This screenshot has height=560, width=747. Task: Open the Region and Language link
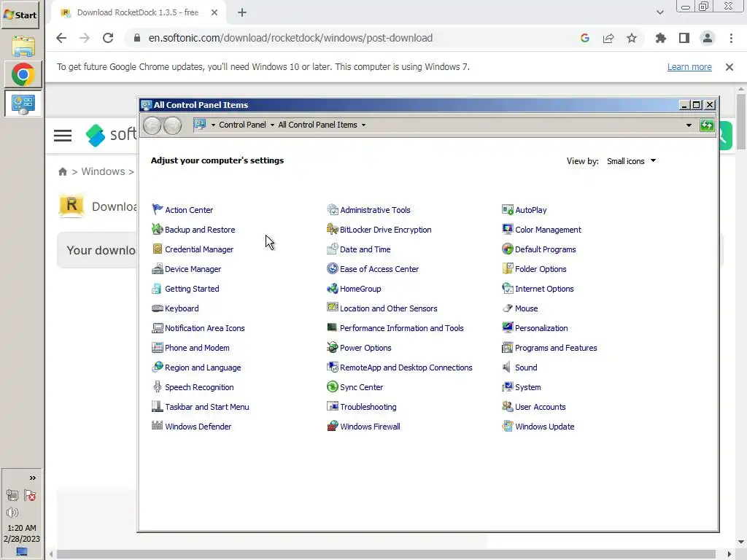click(203, 367)
